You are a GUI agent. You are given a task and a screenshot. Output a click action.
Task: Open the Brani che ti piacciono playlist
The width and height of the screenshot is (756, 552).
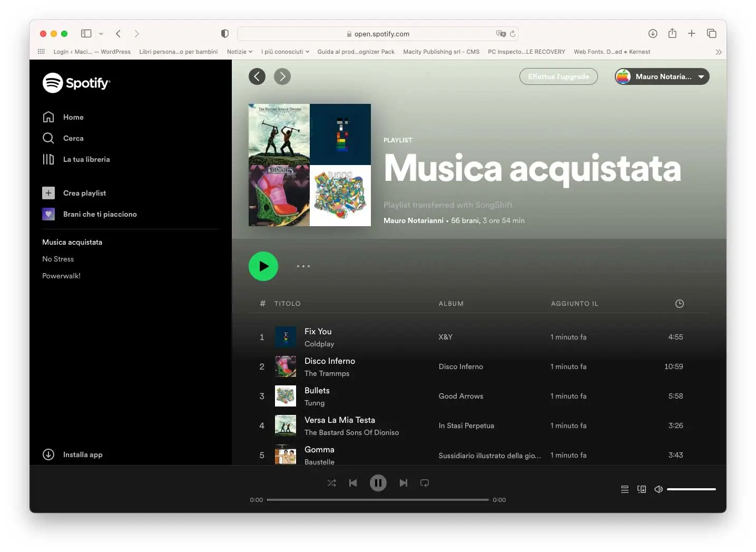[x=100, y=214]
